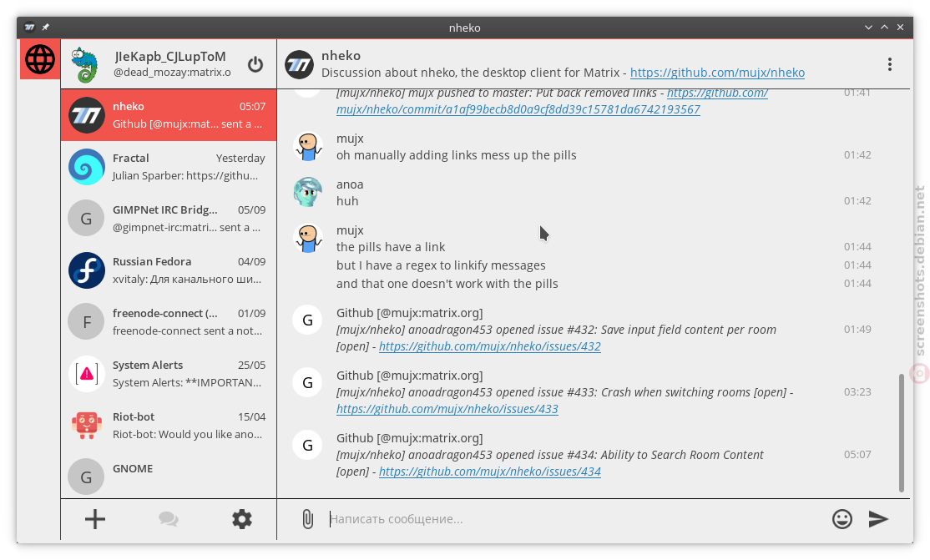This screenshot has height=560, width=930.
Task: Click the nheko window menu icon in titlebar
Action: tap(30, 28)
